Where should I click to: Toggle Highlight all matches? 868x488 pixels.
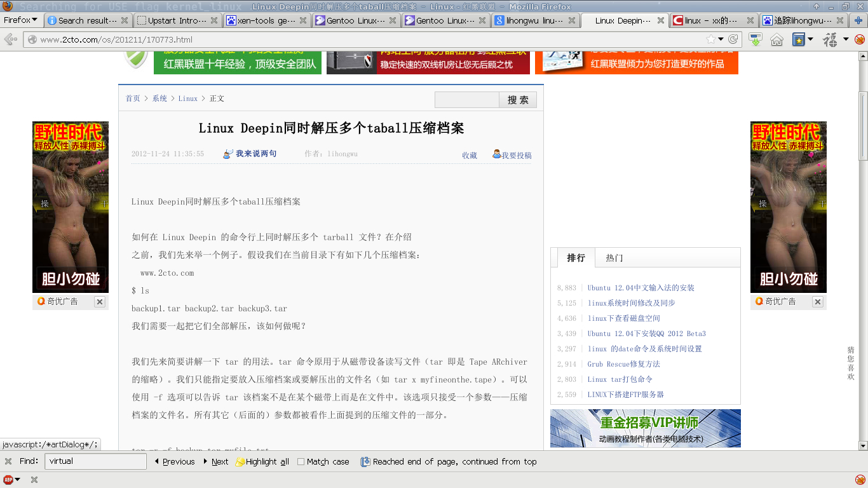coord(262,462)
